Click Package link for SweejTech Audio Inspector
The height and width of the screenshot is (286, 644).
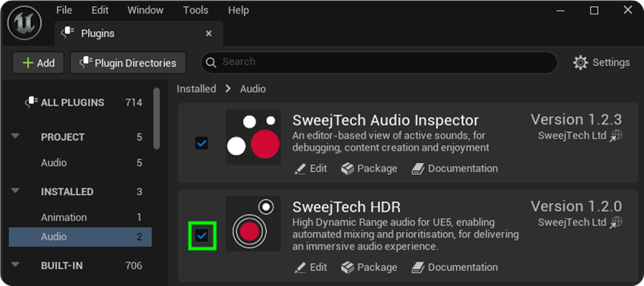coord(369,168)
